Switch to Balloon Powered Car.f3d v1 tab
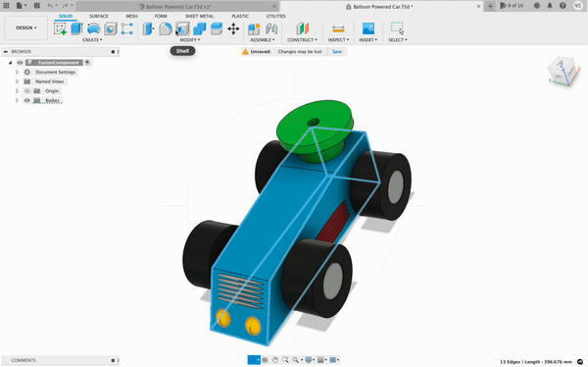Viewport: 588px width, 367px height. (x=177, y=7)
